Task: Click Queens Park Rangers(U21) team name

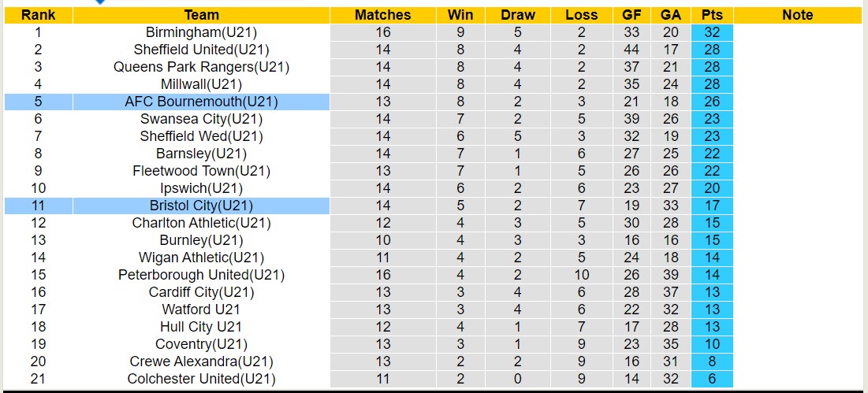Action: pos(201,67)
